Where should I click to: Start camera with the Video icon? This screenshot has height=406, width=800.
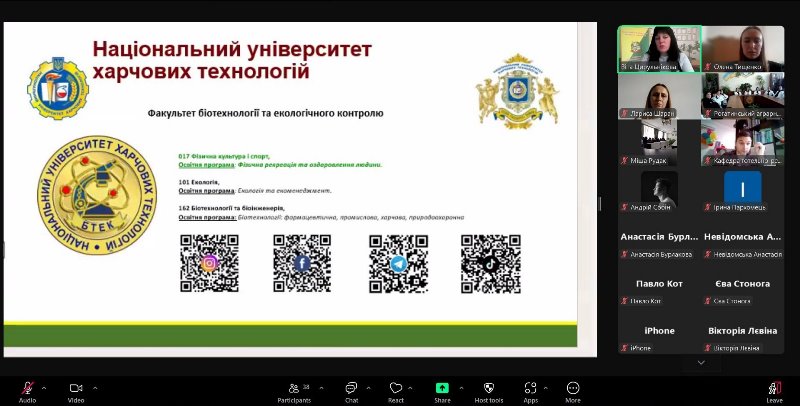(x=76, y=388)
